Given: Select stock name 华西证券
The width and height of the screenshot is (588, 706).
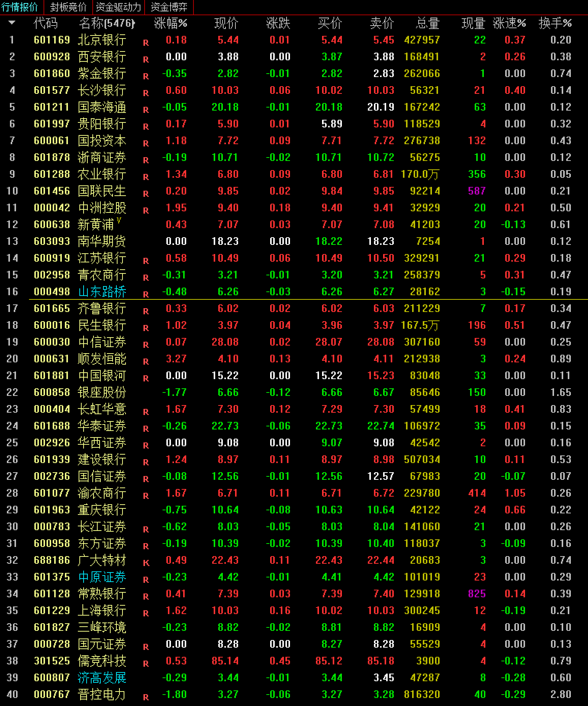Looking at the screenshot, I should click(102, 443).
